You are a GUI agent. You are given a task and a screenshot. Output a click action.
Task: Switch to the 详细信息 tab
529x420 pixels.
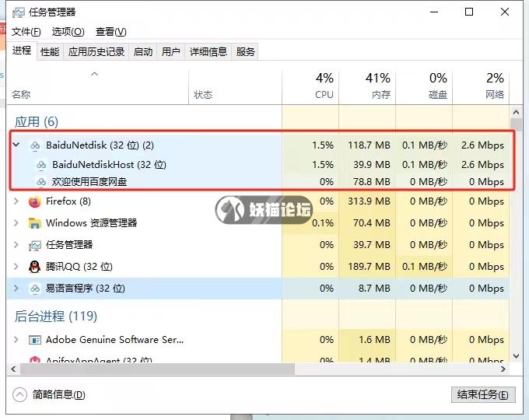coord(208,52)
